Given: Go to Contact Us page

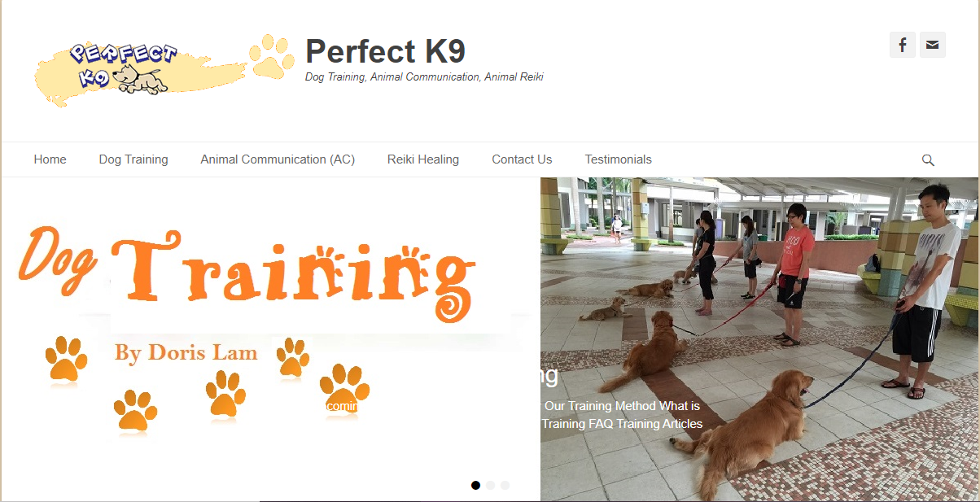Looking at the screenshot, I should 522,159.
